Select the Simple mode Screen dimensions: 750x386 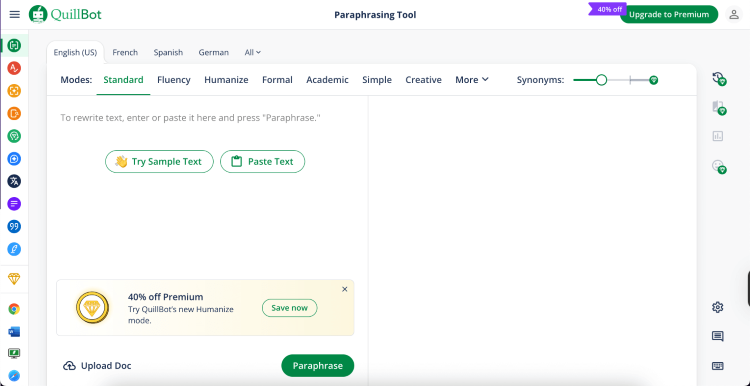pyautogui.click(x=377, y=80)
